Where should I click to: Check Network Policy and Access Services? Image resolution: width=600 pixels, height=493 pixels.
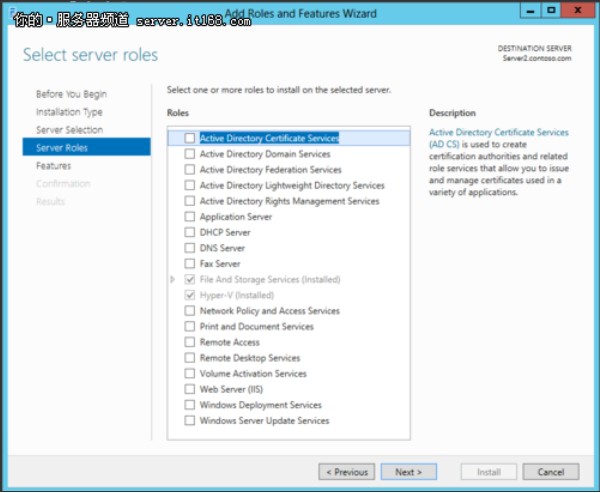point(189,310)
